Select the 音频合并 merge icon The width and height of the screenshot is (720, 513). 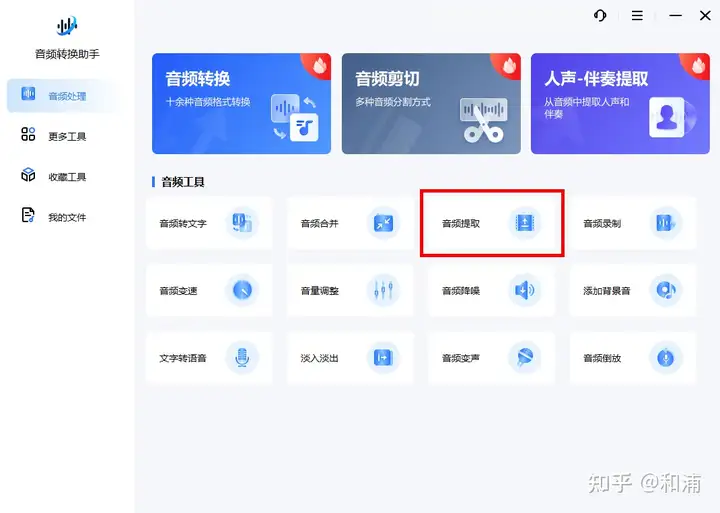383,223
